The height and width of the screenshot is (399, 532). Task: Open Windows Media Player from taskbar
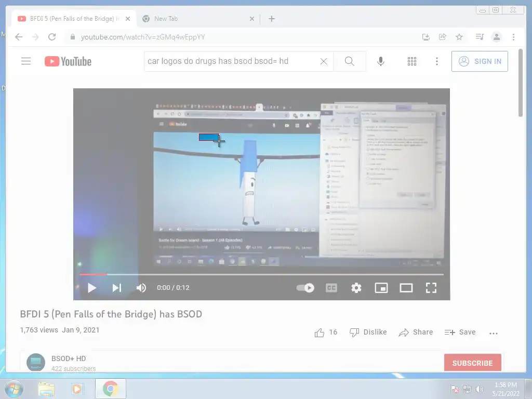[x=77, y=389]
